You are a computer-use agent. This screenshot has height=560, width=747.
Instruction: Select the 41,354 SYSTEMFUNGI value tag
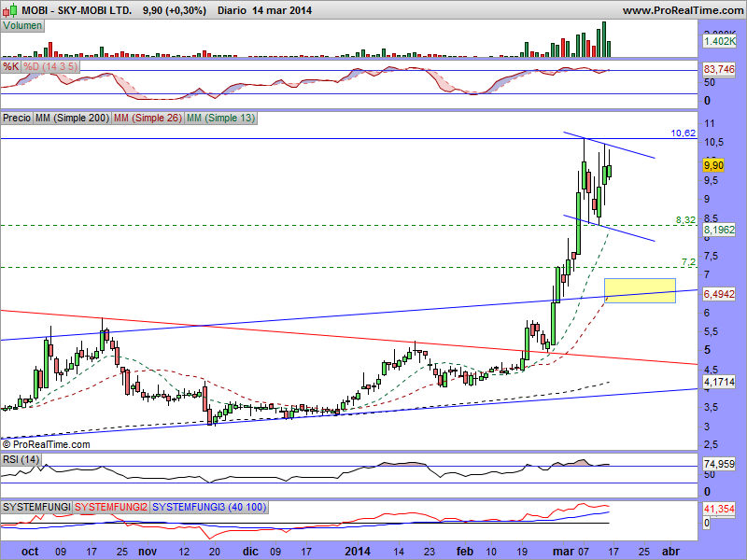719,509
